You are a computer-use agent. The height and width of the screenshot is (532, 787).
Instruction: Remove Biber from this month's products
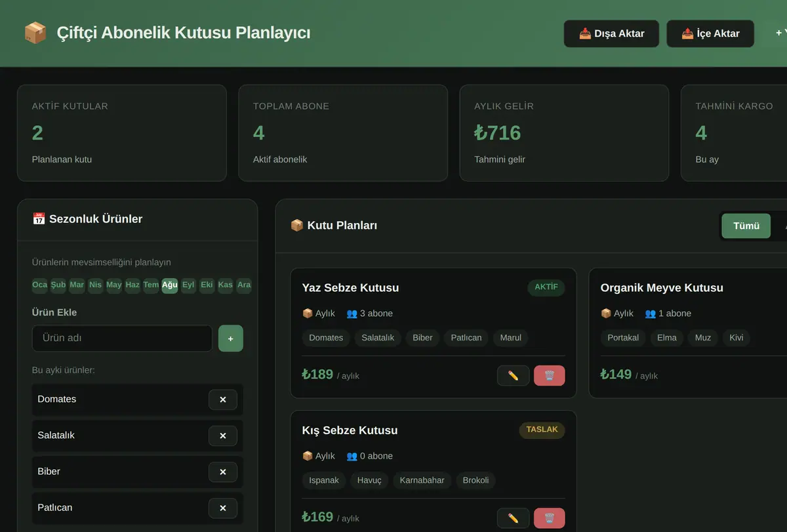[223, 472]
